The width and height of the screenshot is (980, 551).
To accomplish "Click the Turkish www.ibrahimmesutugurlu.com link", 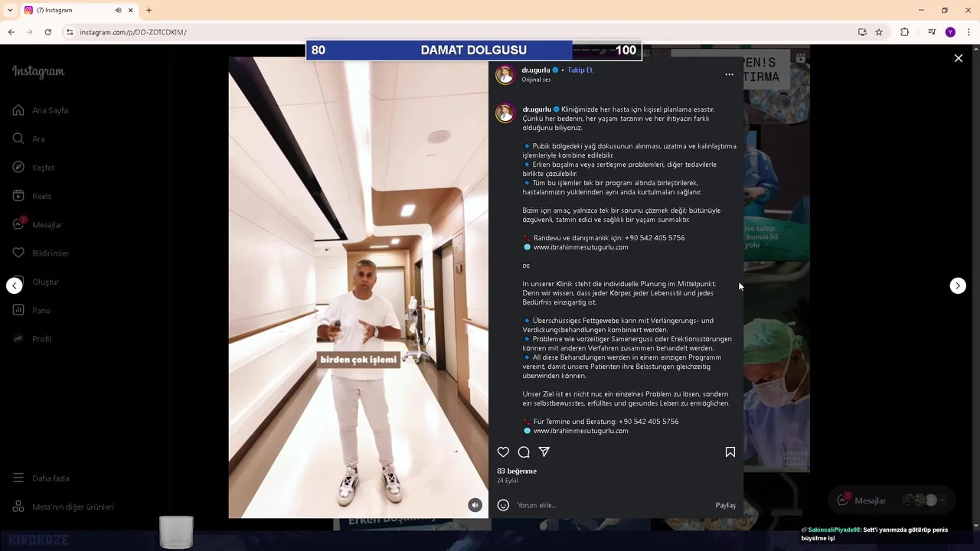I will click(x=580, y=247).
